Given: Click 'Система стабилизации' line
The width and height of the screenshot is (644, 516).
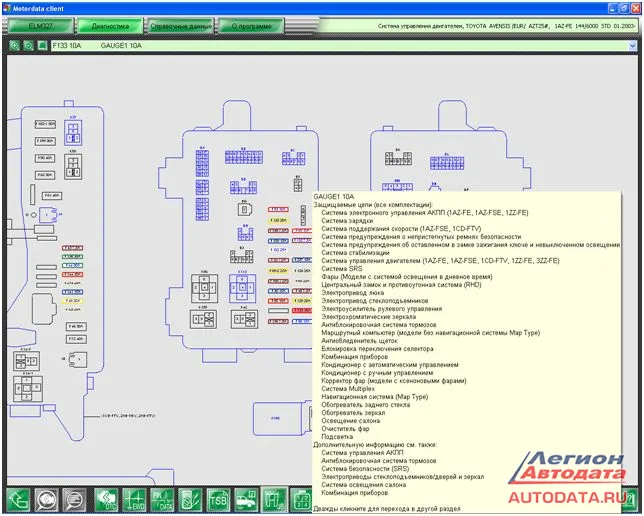Looking at the screenshot, I should pyautogui.click(x=355, y=253).
